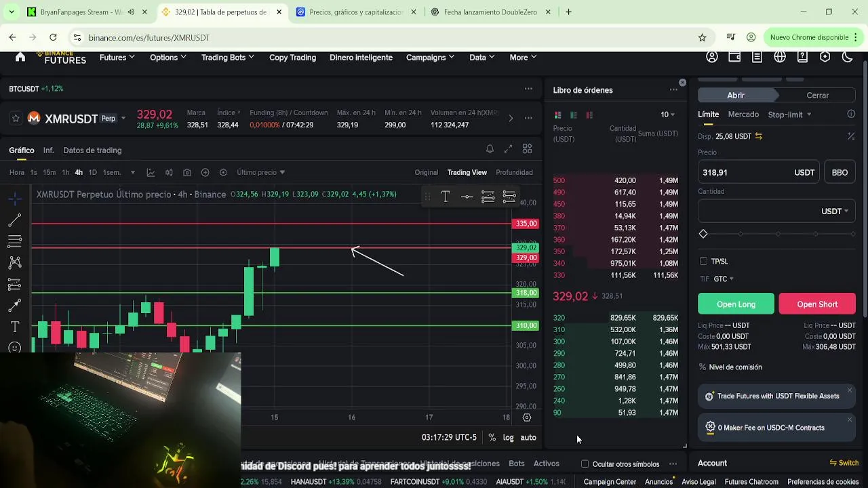Screen dimensions: 868x488
Task: Toggle dark mode moon icon
Action: 848,57
